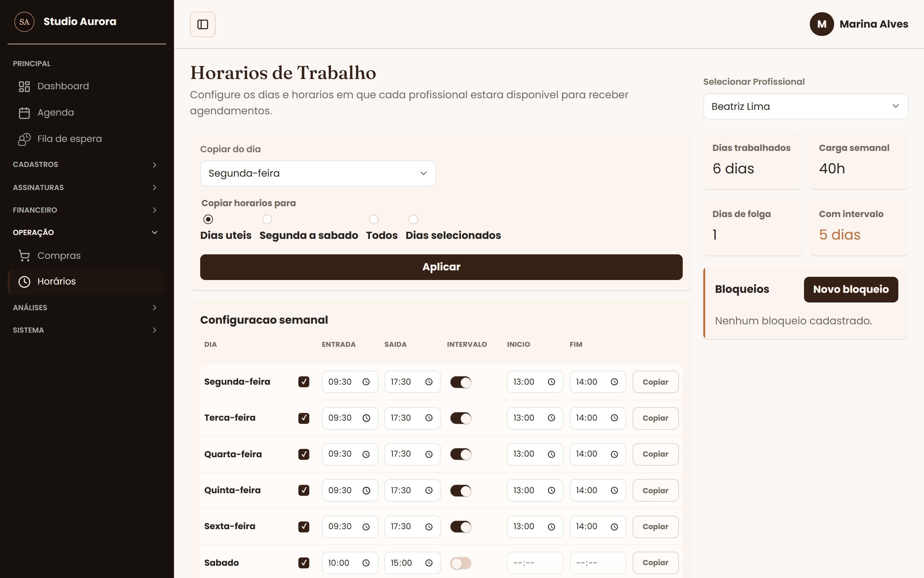The image size is (924, 578).
Task: Click Copiar button for Sexta-feira
Action: [x=655, y=527]
